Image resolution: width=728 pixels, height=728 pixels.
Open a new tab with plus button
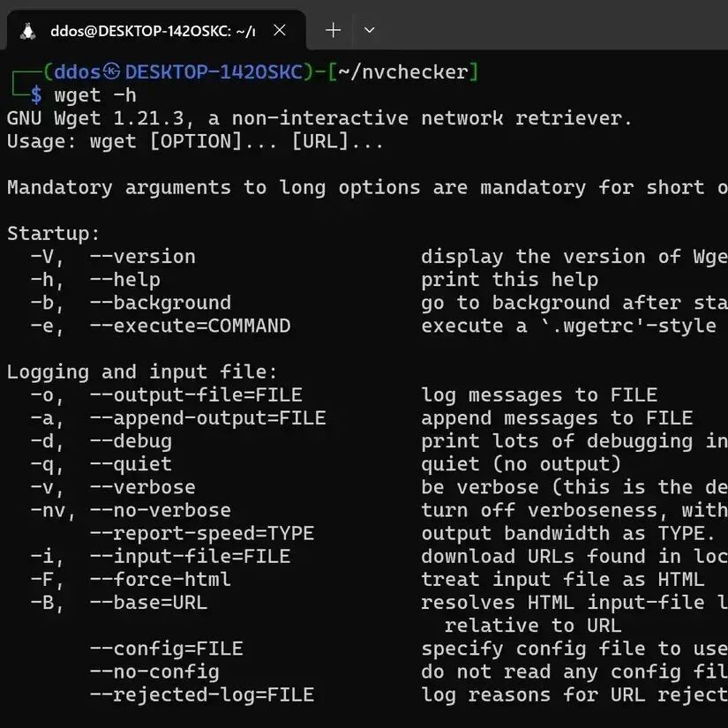(x=333, y=30)
